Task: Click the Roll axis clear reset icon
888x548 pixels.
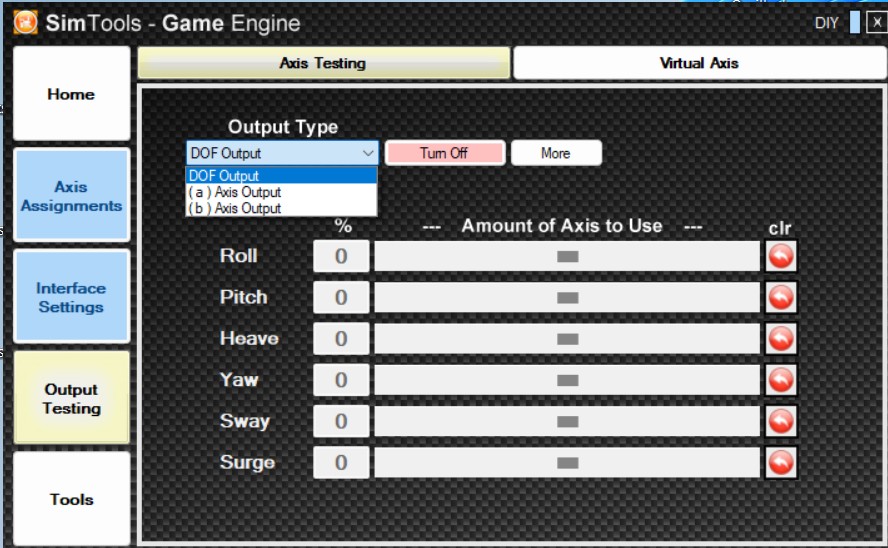Action: tap(781, 256)
